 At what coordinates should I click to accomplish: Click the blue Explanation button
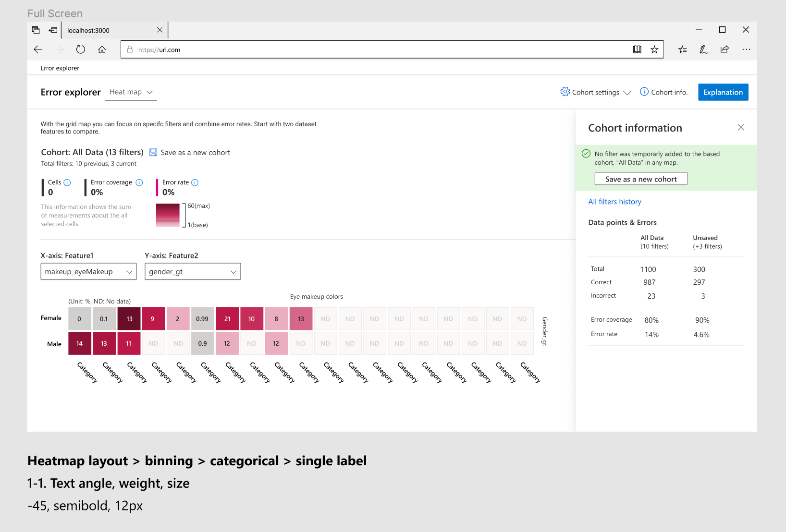[x=723, y=92]
